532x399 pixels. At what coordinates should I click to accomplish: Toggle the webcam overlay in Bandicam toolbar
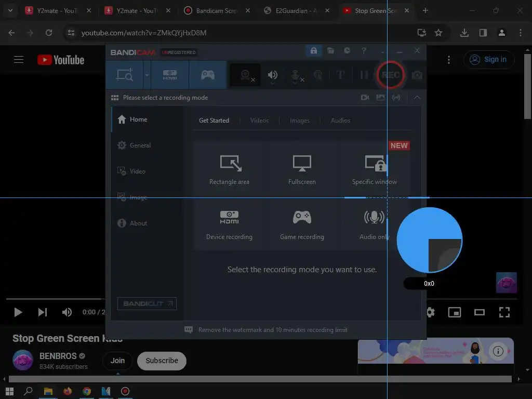tap(246, 75)
